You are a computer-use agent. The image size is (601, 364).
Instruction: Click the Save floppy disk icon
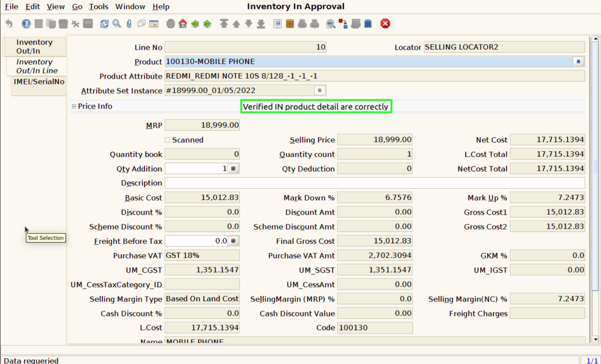click(x=88, y=23)
